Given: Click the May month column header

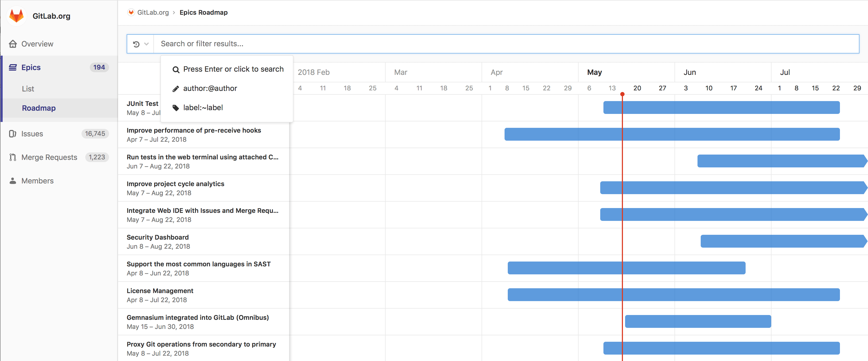Looking at the screenshot, I should (594, 72).
